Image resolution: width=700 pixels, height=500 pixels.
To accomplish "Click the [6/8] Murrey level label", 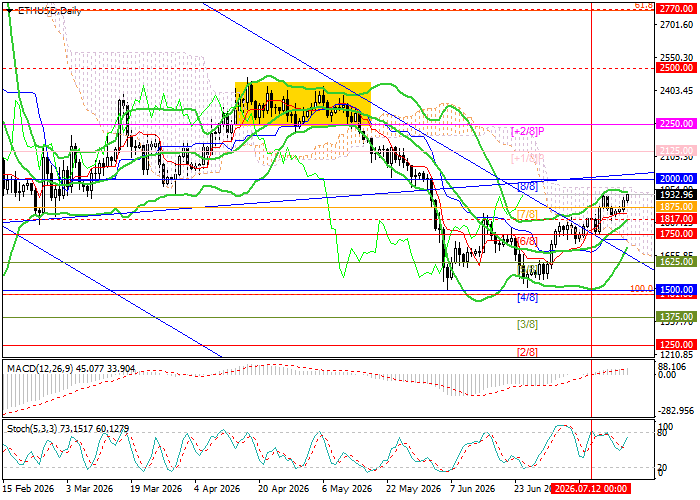I will [527, 242].
